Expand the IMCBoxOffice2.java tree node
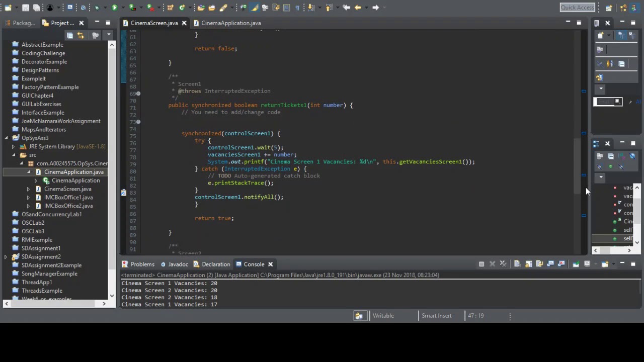The height and width of the screenshot is (362, 644). (x=29, y=206)
